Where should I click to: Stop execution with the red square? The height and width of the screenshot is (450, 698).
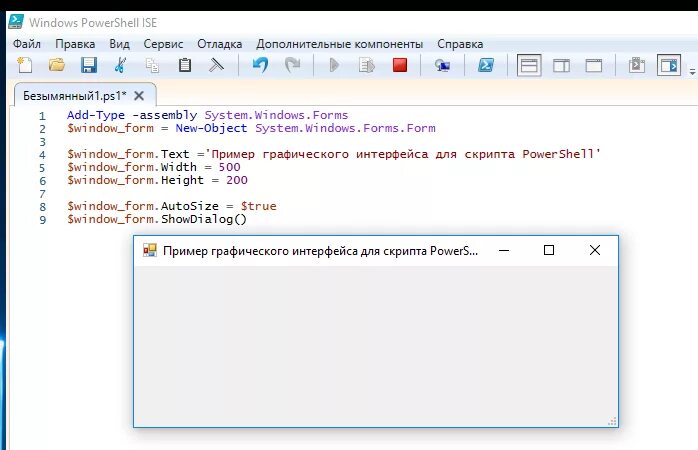coord(400,65)
